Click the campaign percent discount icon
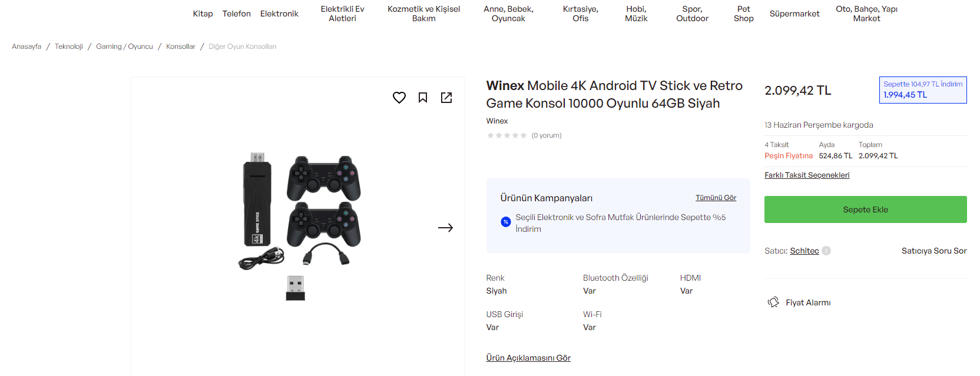 (505, 222)
